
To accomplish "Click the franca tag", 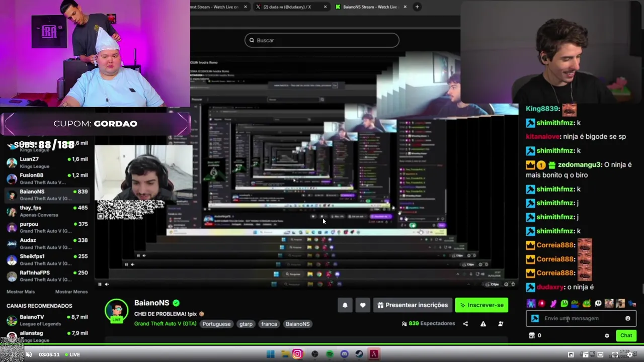I will (x=269, y=324).
